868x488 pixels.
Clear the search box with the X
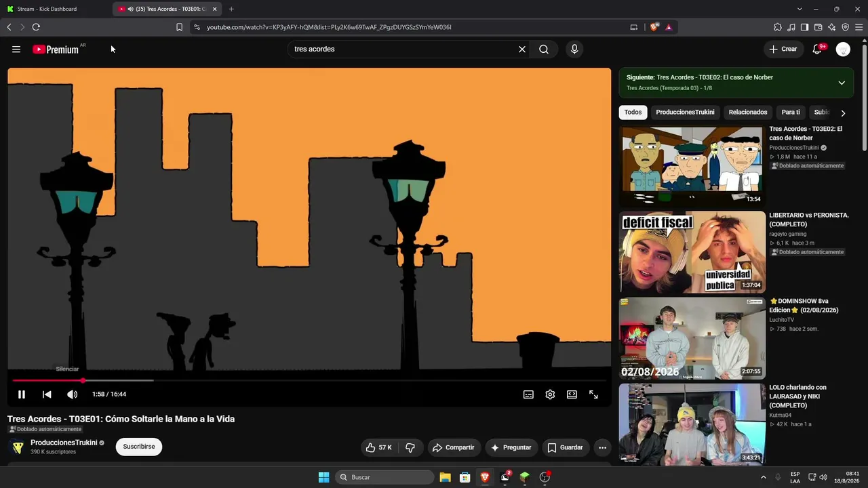click(522, 49)
